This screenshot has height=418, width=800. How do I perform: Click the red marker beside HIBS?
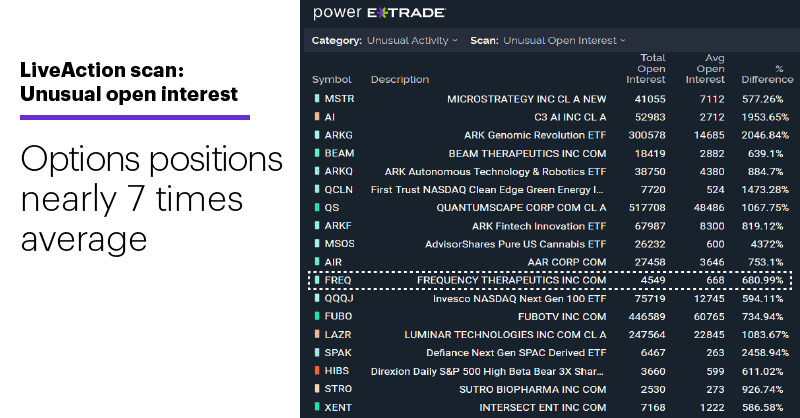pyautogui.click(x=317, y=371)
